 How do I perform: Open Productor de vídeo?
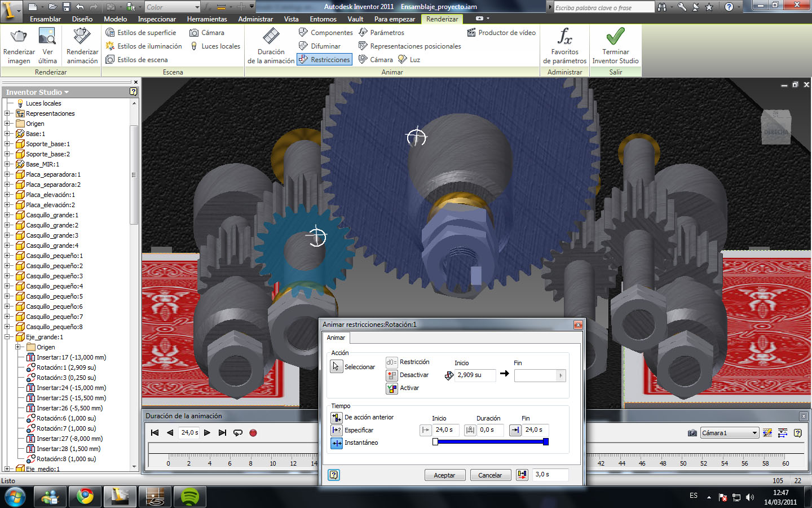coord(501,33)
